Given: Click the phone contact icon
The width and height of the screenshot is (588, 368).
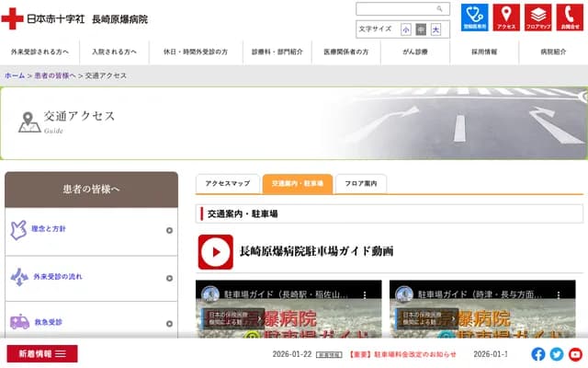Looking at the screenshot, I should click(x=569, y=17).
